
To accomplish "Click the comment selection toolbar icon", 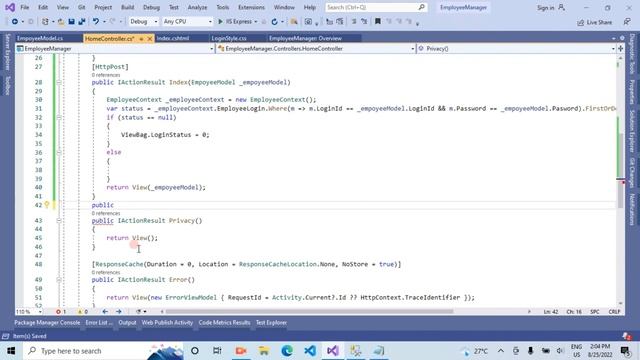I will (x=354, y=21).
